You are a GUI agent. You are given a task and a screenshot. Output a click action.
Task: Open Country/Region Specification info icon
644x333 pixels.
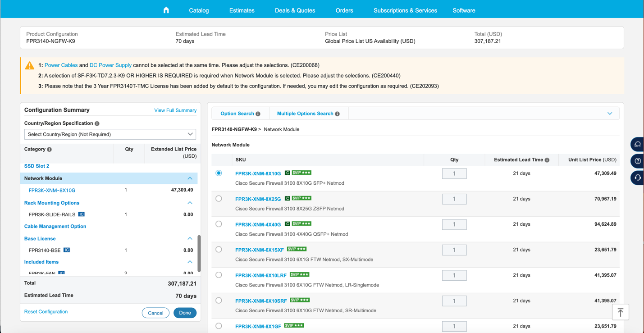(97, 123)
